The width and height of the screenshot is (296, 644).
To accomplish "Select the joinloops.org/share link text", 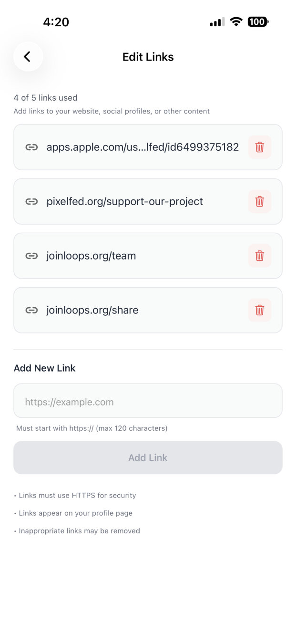I will coord(92,310).
